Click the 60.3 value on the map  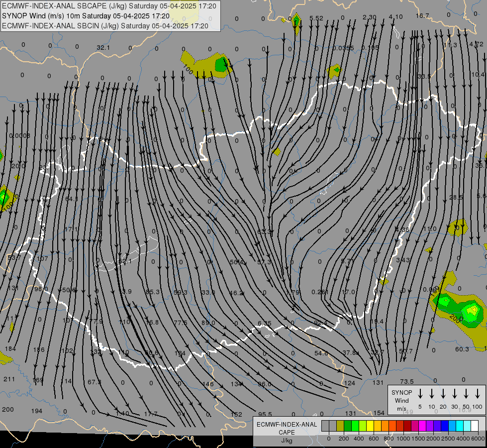pos(462,349)
